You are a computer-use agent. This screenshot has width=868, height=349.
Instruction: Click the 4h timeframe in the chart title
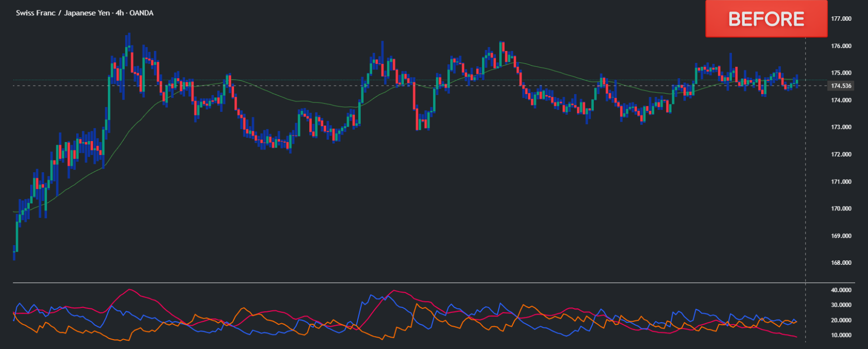pos(120,13)
